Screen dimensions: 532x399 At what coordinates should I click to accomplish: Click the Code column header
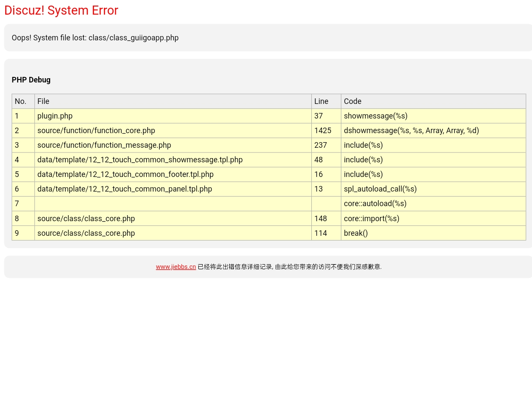[x=353, y=101]
